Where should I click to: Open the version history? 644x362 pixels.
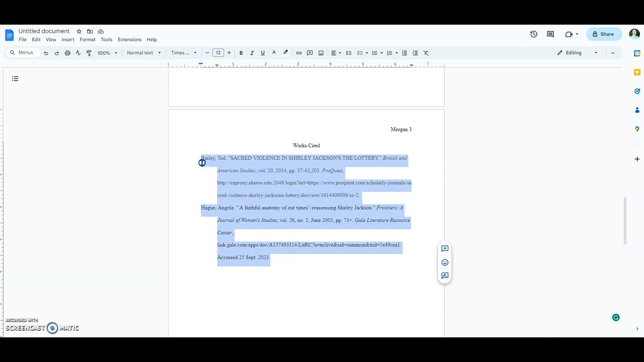[534, 34]
